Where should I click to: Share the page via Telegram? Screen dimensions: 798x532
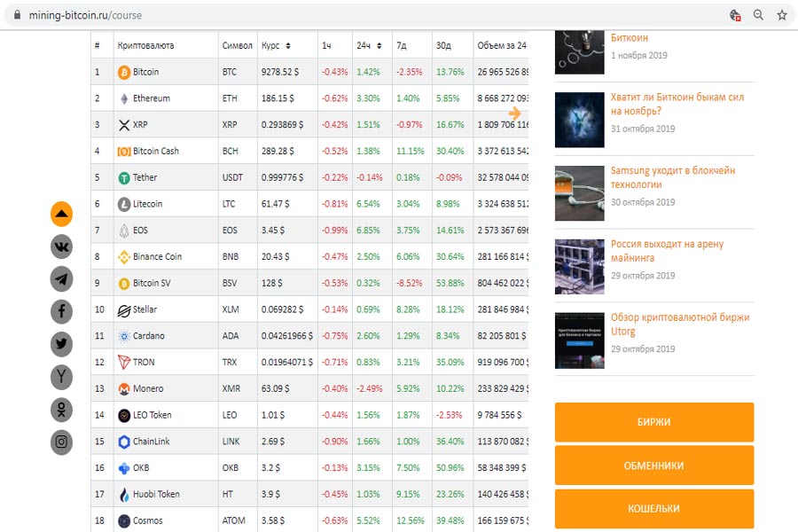61,279
